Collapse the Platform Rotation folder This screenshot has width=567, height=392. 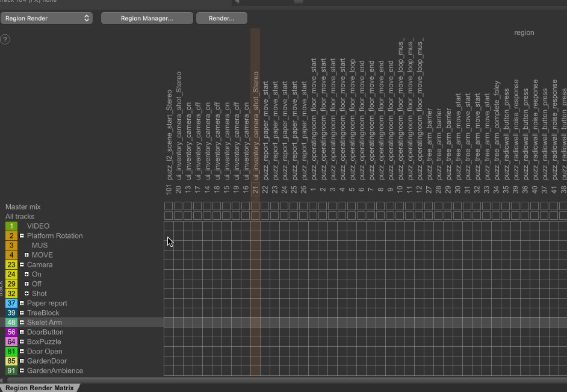click(22, 236)
